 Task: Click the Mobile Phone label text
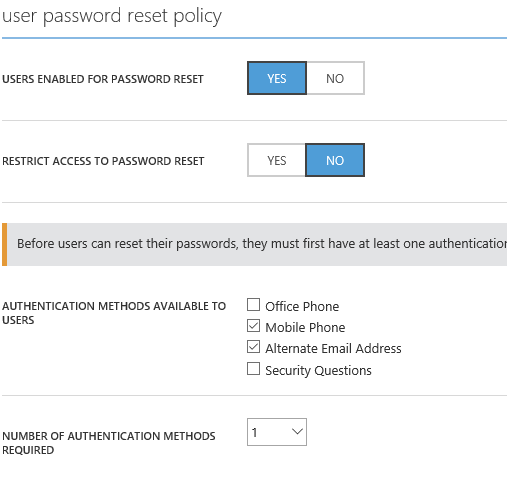pyautogui.click(x=305, y=327)
